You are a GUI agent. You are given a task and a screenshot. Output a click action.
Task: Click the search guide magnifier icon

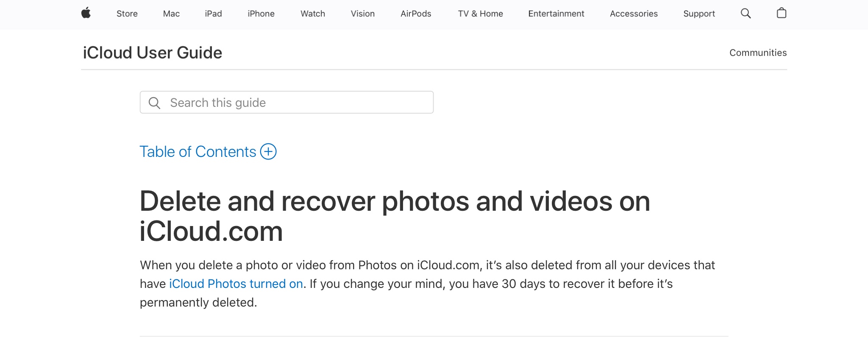click(x=154, y=103)
